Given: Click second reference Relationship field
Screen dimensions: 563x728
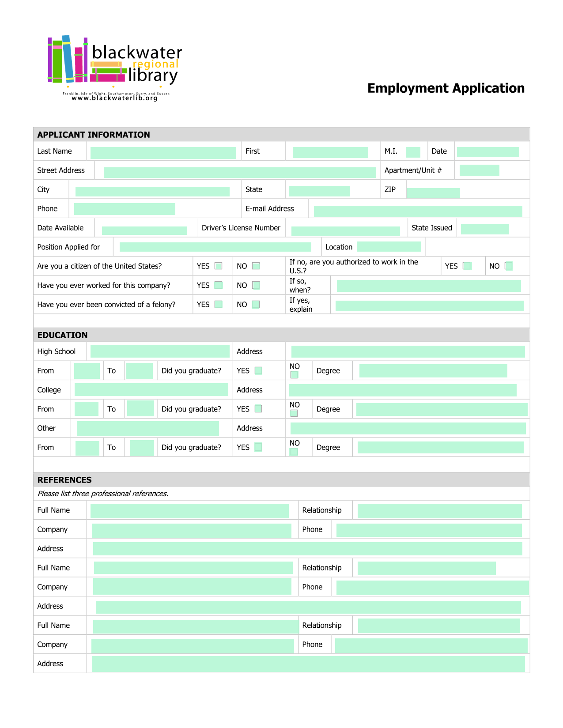Looking at the screenshot, I should [427, 569].
